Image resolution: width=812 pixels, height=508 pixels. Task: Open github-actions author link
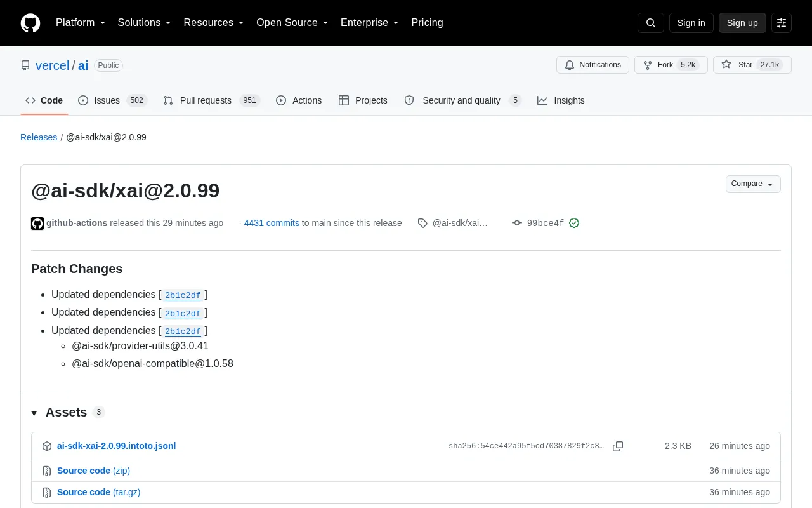coord(77,223)
